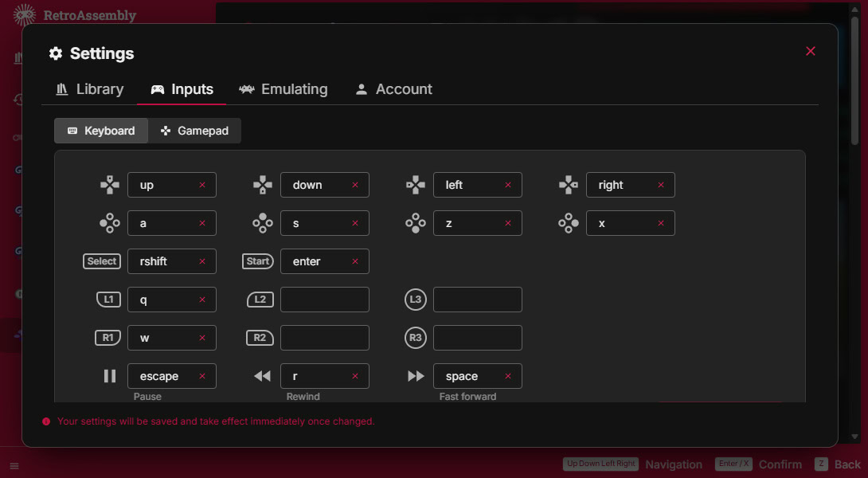The image size is (868, 478).
Task: Switch to the Emulating tab
Action: click(283, 89)
